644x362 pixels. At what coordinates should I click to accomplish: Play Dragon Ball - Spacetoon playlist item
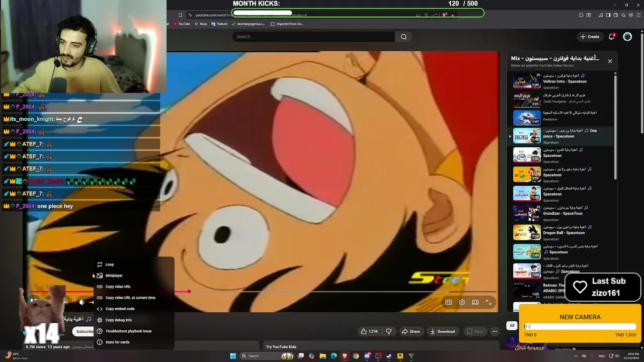tap(559, 232)
